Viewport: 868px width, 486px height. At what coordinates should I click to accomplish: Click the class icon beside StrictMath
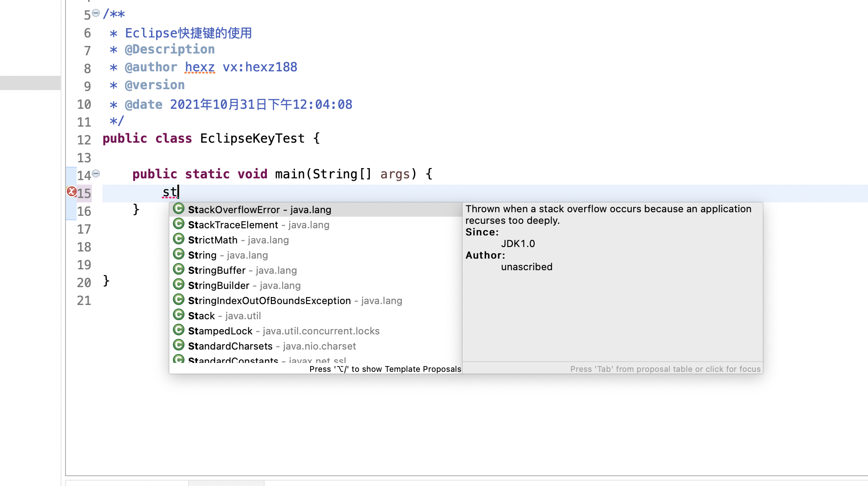click(x=179, y=239)
